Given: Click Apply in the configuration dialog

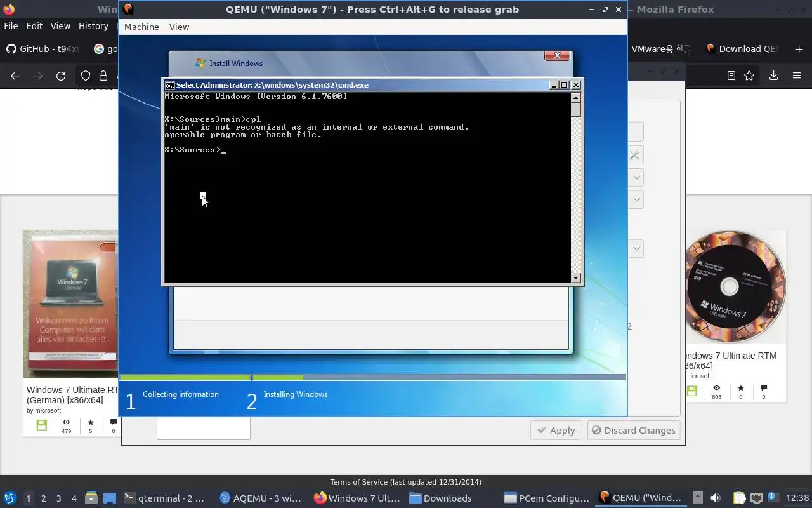Looking at the screenshot, I should pos(556,430).
